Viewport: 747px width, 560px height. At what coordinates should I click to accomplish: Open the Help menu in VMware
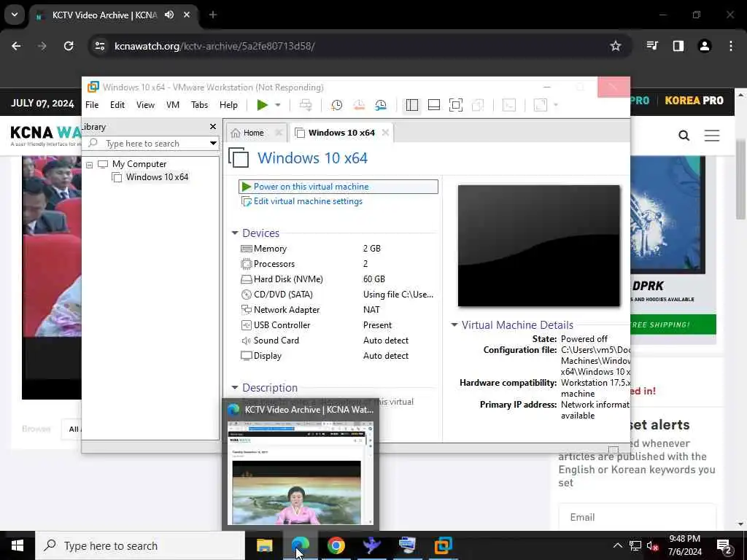(228, 105)
